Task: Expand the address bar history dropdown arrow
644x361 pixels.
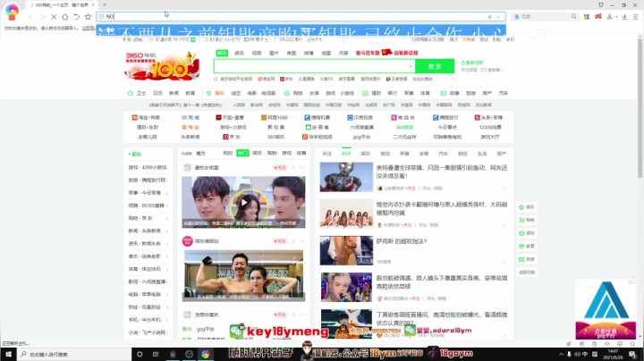Action: [498, 17]
